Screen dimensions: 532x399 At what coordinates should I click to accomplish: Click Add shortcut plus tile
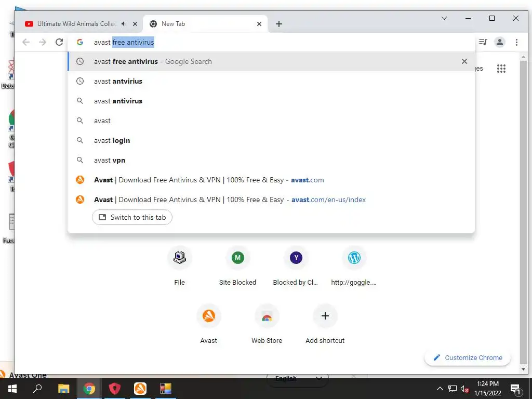(x=325, y=325)
